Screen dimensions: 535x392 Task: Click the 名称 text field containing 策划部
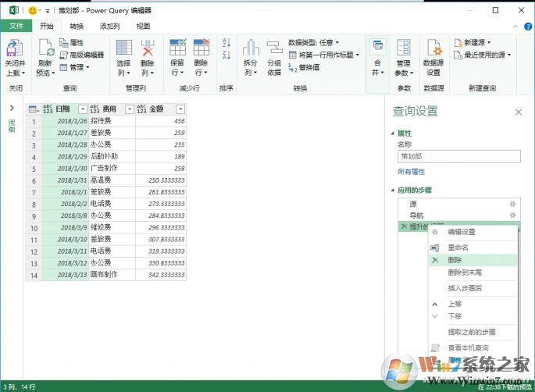[458, 156]
